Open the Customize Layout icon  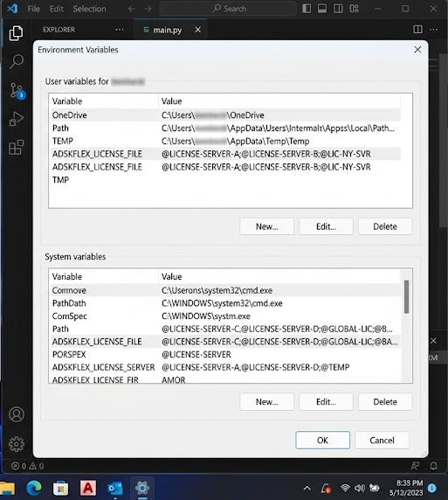point(354,9)
